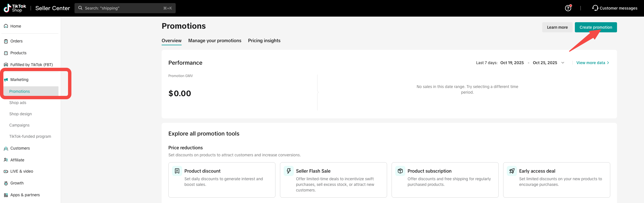
Task: Collapse the Marketing sidebar section
Action: tap(19, 80)
